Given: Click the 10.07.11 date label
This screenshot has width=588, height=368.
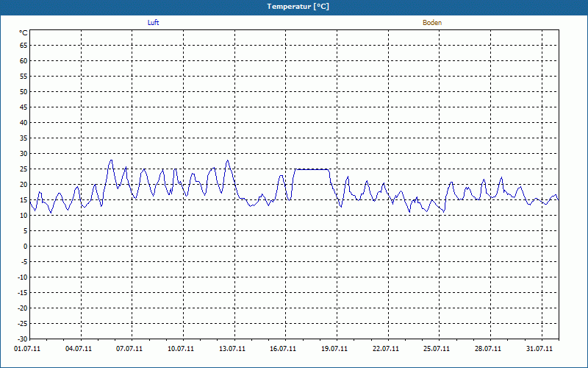Looking at the screenshot, I should 181,349.
